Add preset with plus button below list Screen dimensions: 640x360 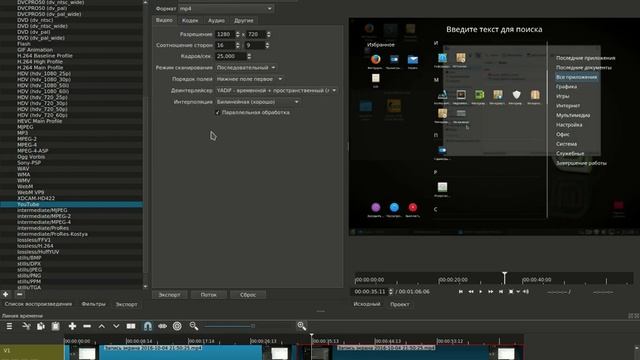[6, 294]
